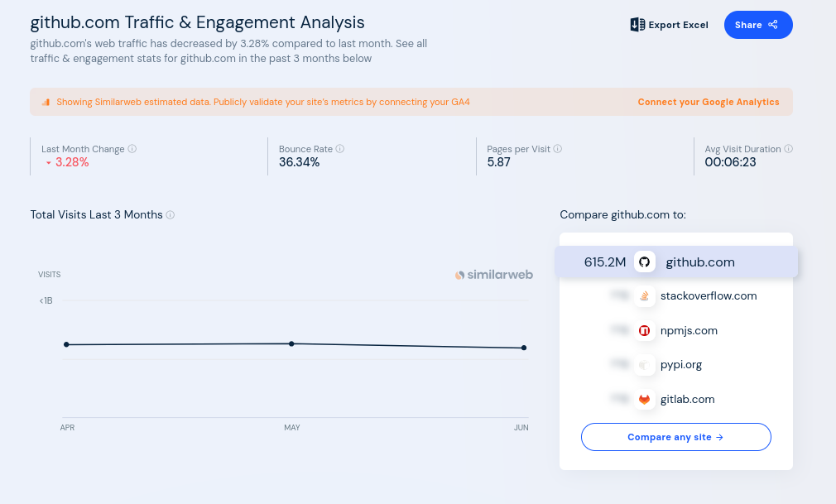This screenshot has height=504, width=836.
Task: Click the MAY axis label
Action: (x=292, y=428)
